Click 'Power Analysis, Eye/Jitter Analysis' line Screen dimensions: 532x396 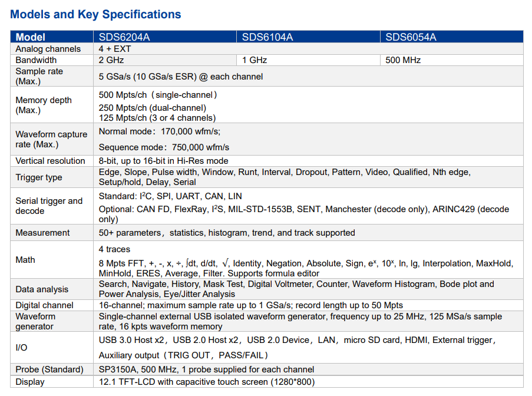167,294
